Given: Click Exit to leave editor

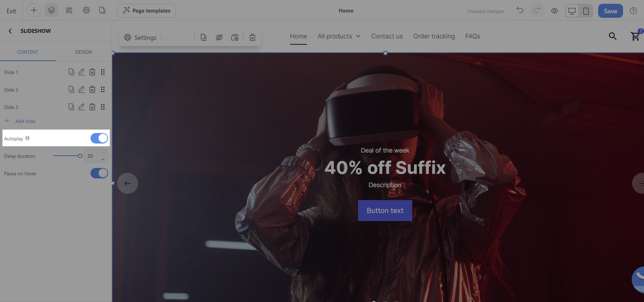Looking at the screenshot, I should pyautogui.click(x=11, y=11).
